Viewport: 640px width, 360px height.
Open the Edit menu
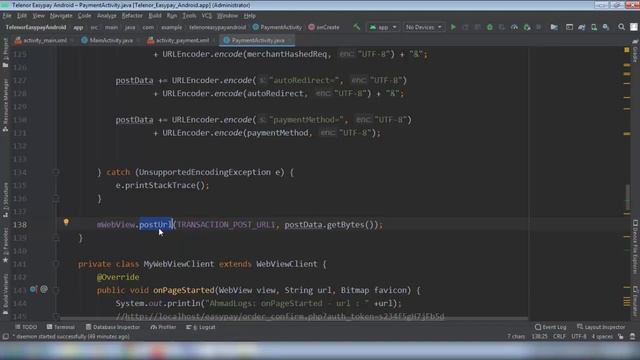[22, 16]
